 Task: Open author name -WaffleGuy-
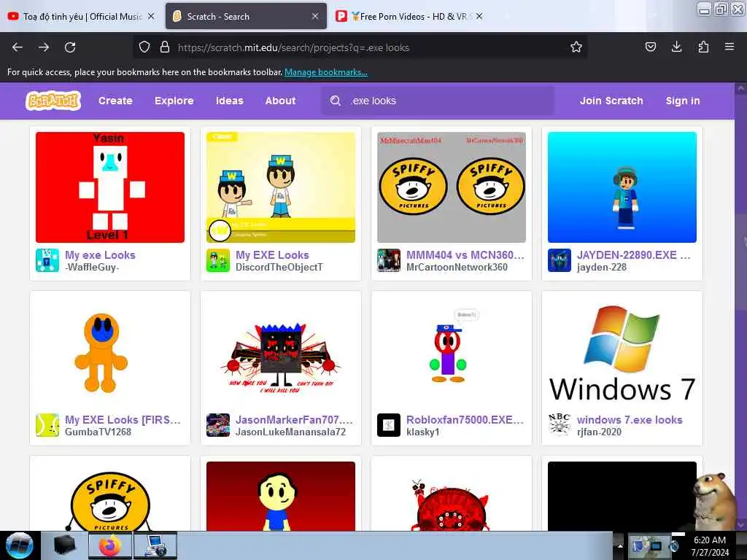coord(92,267)
